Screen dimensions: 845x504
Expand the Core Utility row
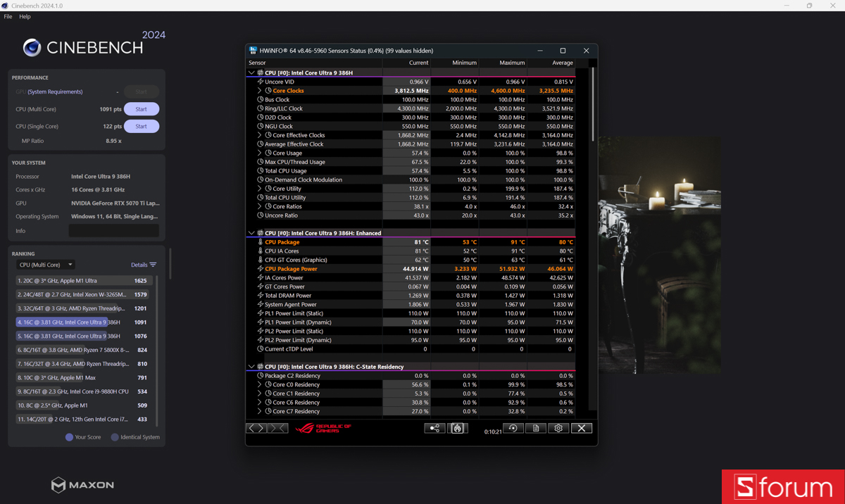coord(260,189)
